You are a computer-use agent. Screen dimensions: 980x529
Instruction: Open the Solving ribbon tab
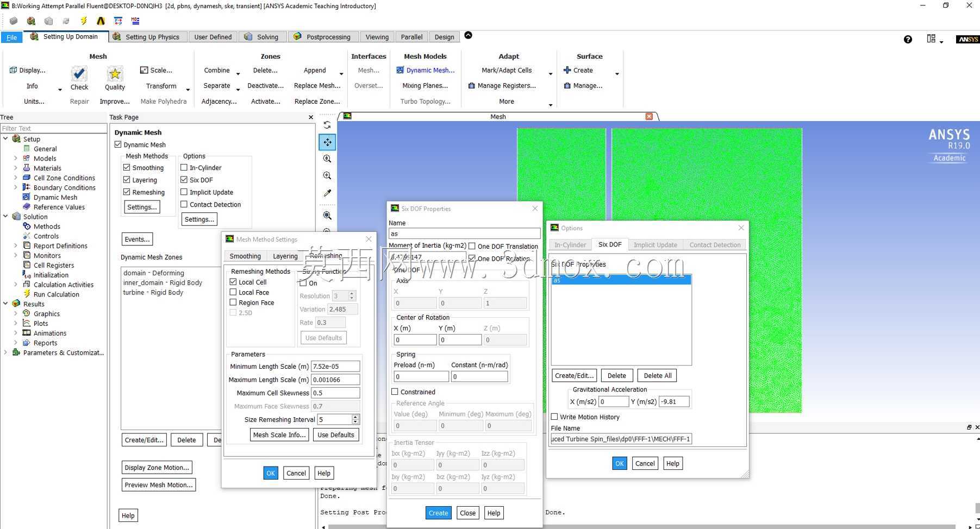(x=263, y=37)
